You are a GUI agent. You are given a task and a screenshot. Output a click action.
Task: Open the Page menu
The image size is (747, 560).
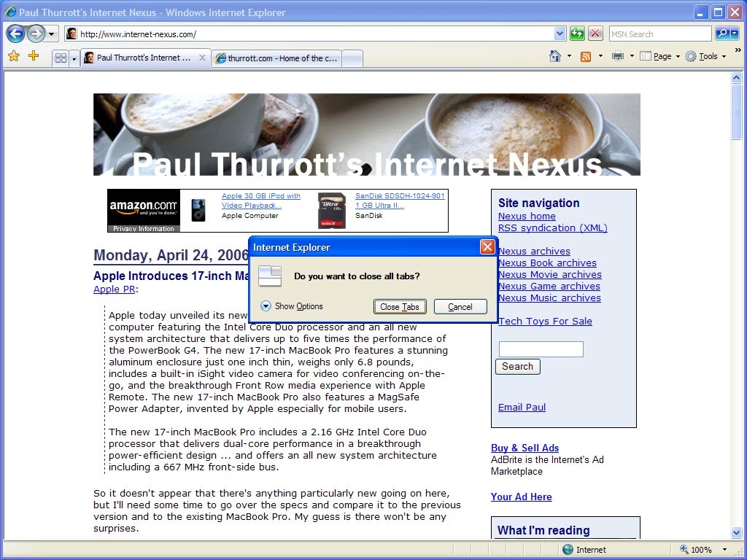(x=662, y=56)
